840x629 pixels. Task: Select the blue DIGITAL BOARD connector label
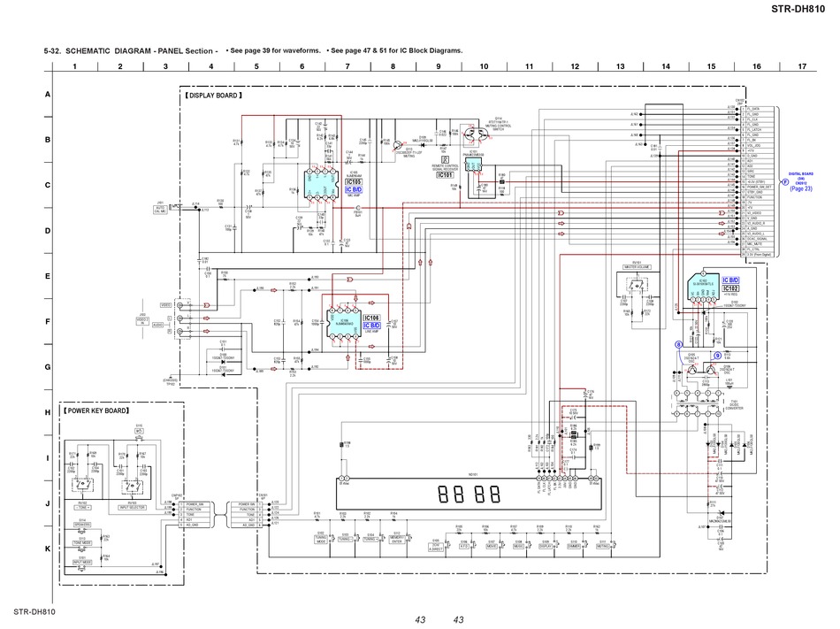(801, 179)
